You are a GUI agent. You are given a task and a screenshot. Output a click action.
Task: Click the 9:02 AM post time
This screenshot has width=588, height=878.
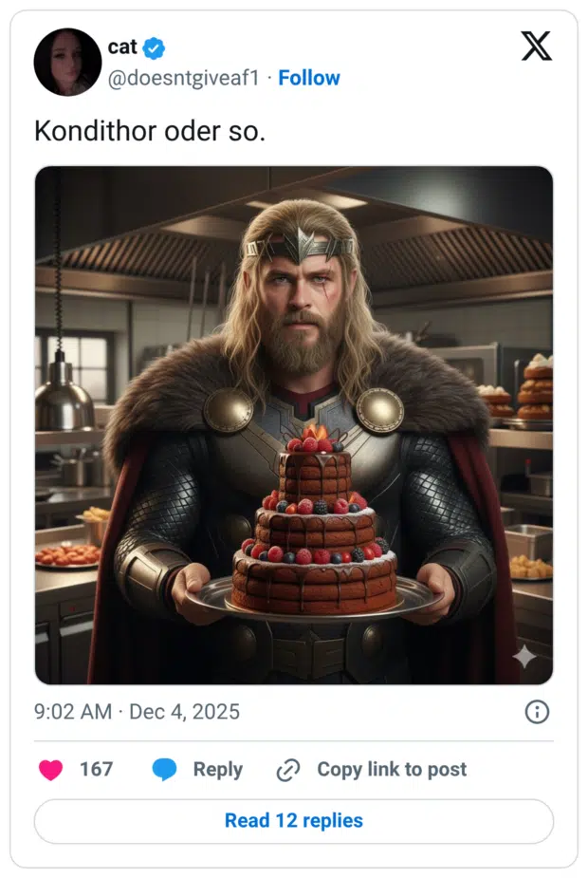[x=72, y=712]
